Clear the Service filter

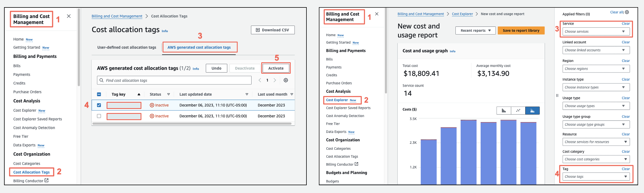(x=626, y=24)
